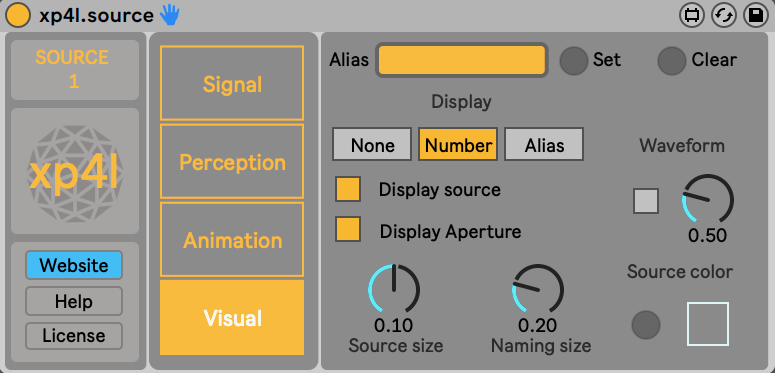Click the round Clear alias button
Screen dimensions: 775x373
coord(672,61)
